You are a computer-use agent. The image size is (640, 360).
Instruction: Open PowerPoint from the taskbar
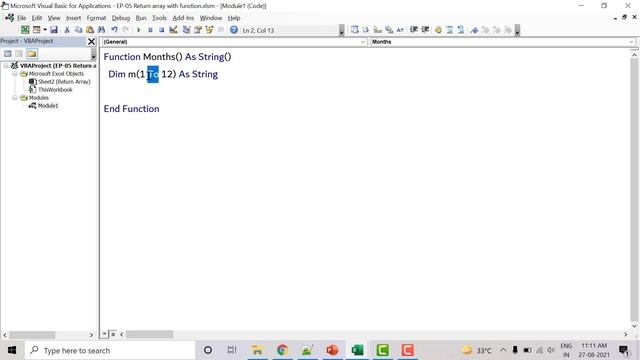tap(332, 350)
